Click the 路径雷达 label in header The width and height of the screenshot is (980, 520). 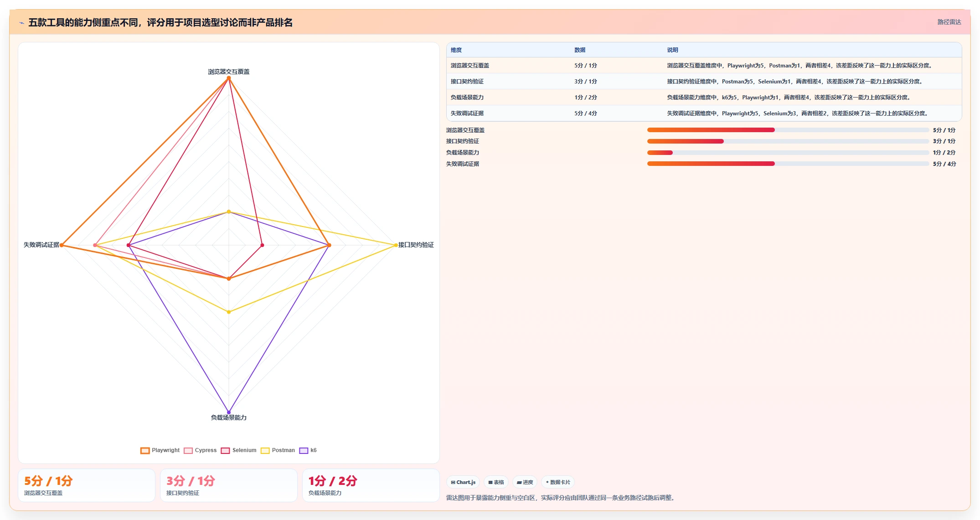(x=949, y=22)
